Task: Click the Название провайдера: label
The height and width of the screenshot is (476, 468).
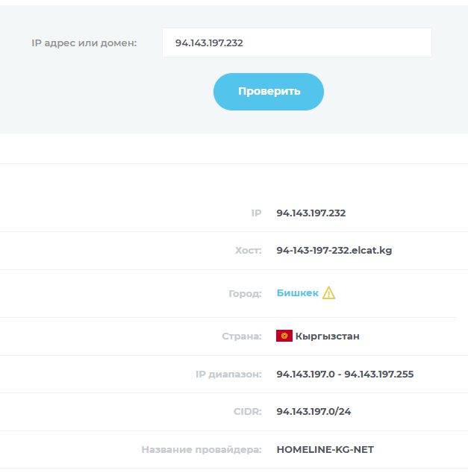Action: coord(202,450)
